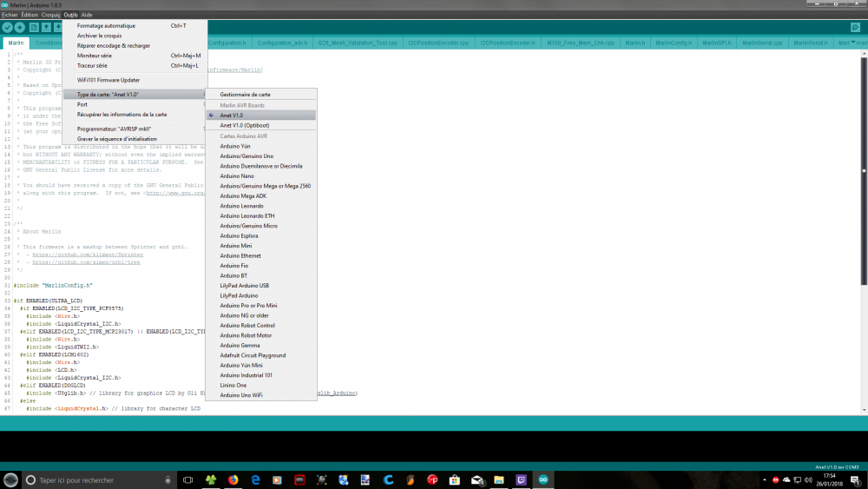Viewport: 868px width, 489px height.
Task: Open the Serial Monitor magnifier icon
Action: tap(855, 27)
